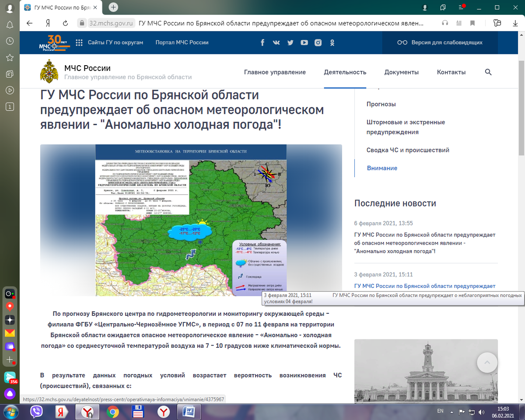Select Сводка ЧС и происшествий
This screenshot has height=420, width=525.
click(x=408, y=150)
